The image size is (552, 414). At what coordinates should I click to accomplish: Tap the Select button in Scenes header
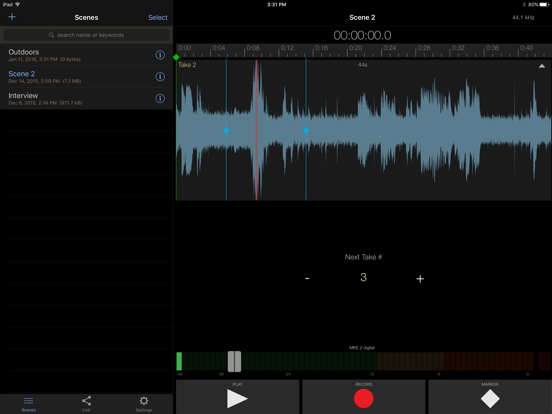click(x=158, y=17)
